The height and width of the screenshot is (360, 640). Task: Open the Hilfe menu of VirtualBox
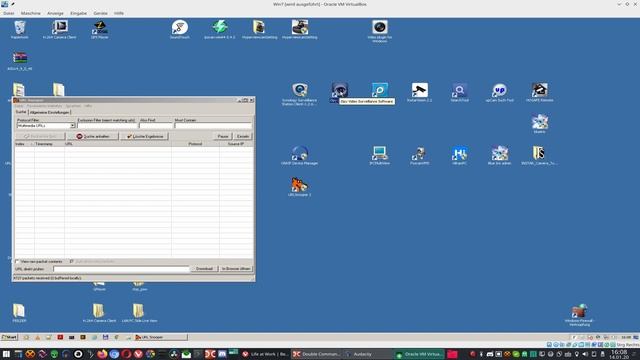click(x=119, y=13)
